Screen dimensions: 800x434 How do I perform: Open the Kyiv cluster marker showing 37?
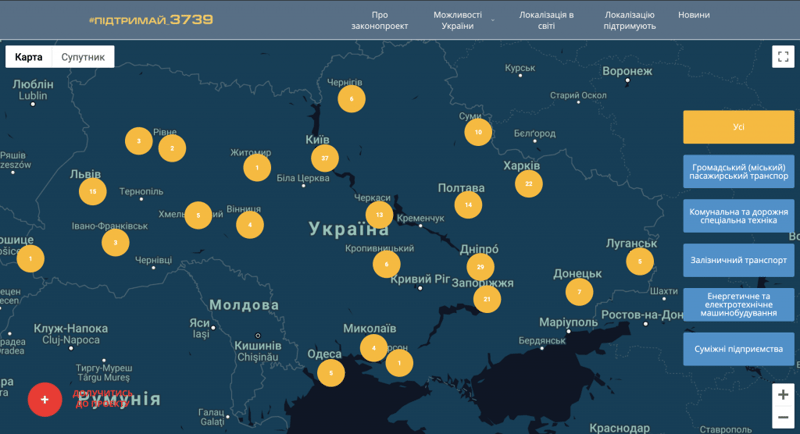point(325,158)
